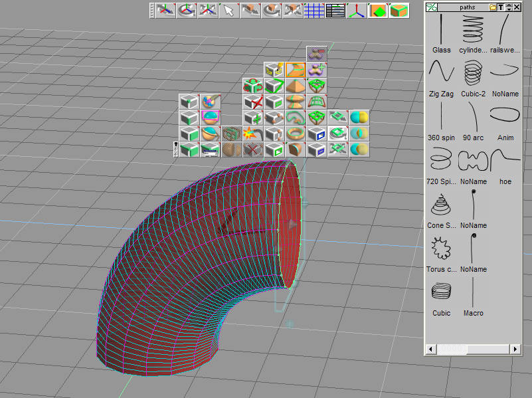The image size is (532, 398).
Task: Select the Cubic-2 path thumbnail
Action: click(x=474, y=72)
